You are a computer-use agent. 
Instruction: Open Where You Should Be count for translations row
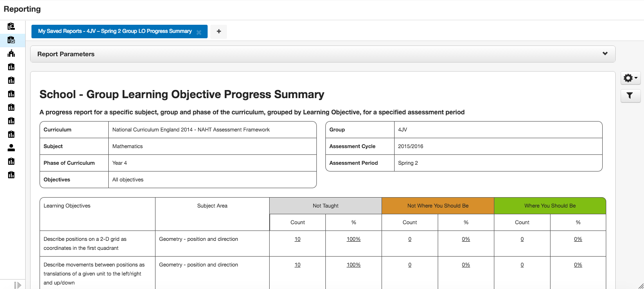522,265
